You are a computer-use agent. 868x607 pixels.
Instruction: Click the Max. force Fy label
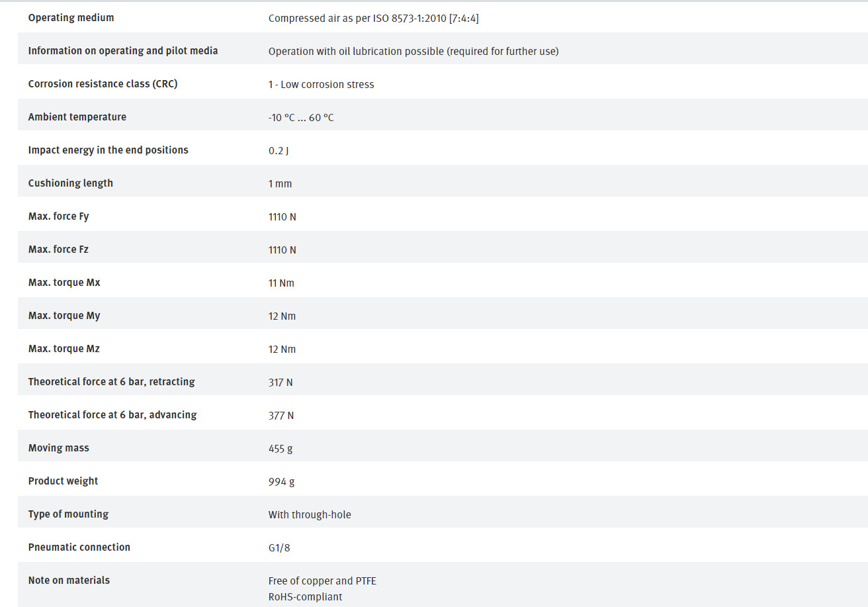point(58,216)
